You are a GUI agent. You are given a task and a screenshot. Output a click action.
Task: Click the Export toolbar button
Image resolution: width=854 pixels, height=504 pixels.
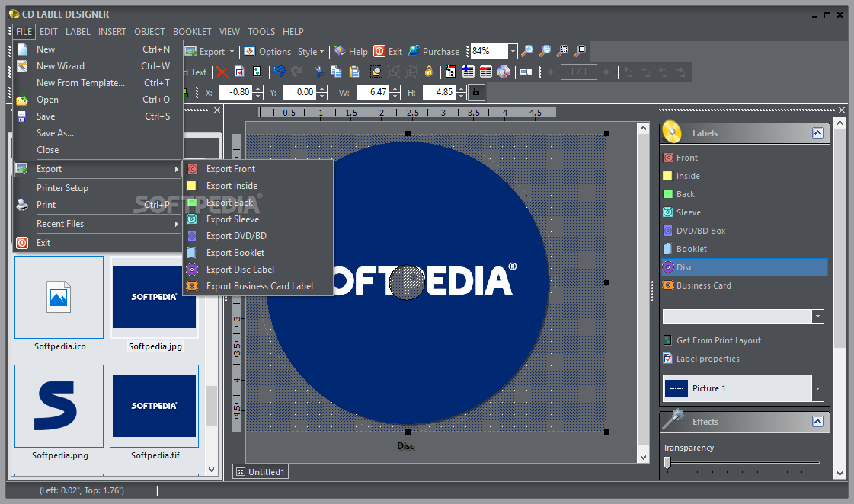(206, 52)
